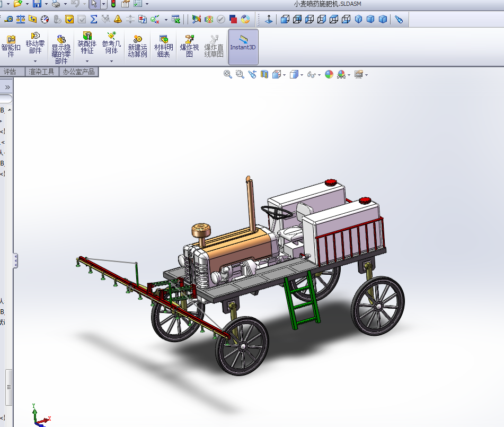Image resolution: width=504 pixels, height=427 pixels.
Task: Select the Front standard view cube
Action: click(x=285, y=19)
